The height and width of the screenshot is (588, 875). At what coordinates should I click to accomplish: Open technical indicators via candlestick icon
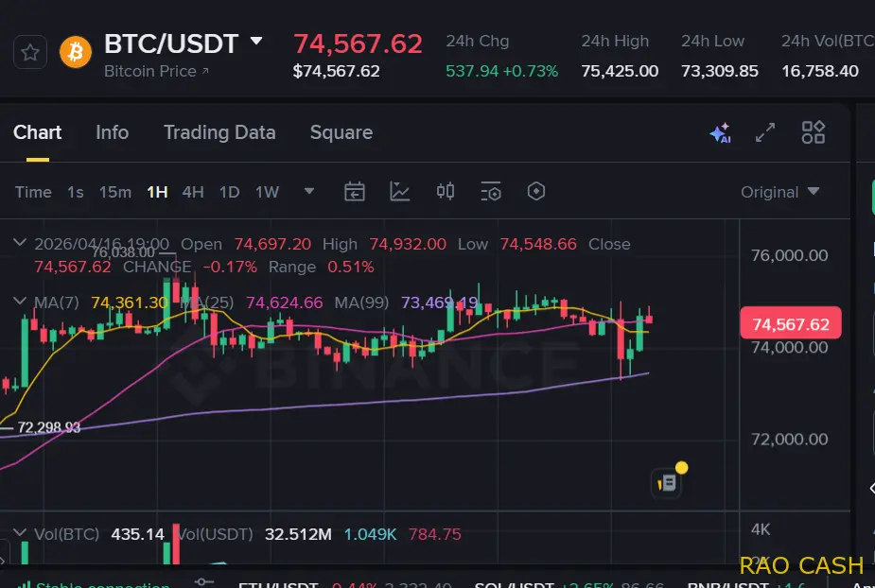pos(445,191)
